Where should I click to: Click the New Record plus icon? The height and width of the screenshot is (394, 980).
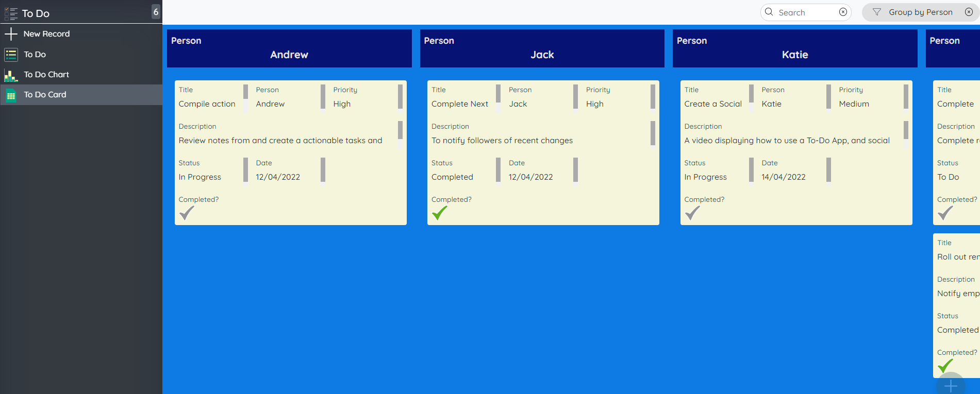[11, 34]
